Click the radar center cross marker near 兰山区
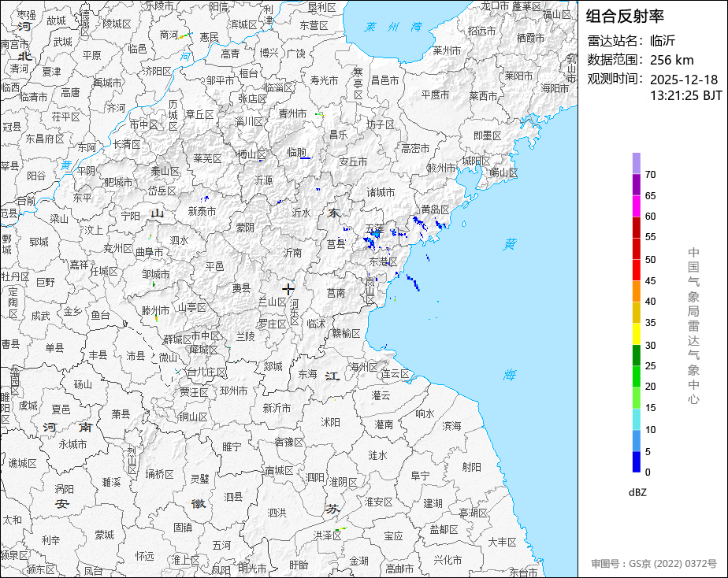The width and height of the screenshot is (728, 578). pos(288,289)
